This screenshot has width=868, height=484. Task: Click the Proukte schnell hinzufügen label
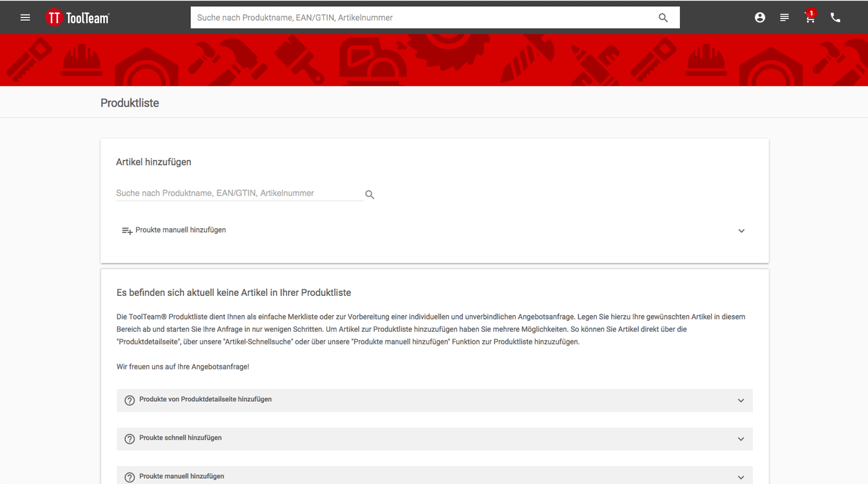181,438
